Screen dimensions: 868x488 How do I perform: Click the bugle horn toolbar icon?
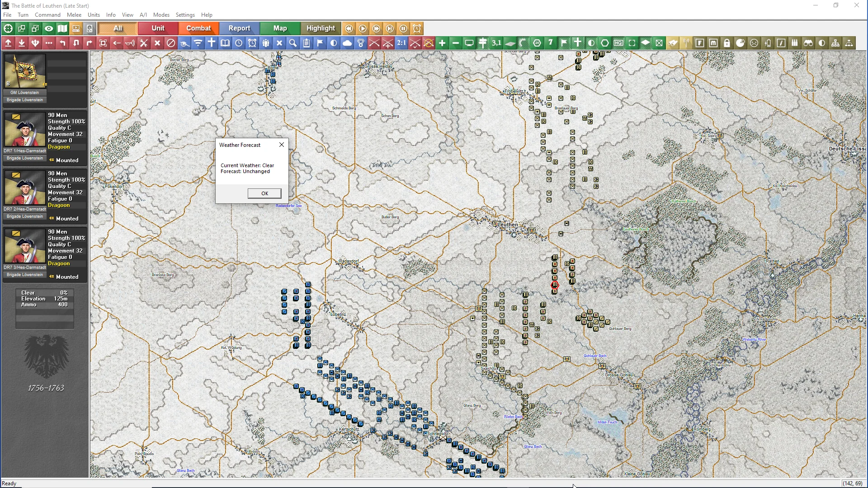(x=130, y=43)
